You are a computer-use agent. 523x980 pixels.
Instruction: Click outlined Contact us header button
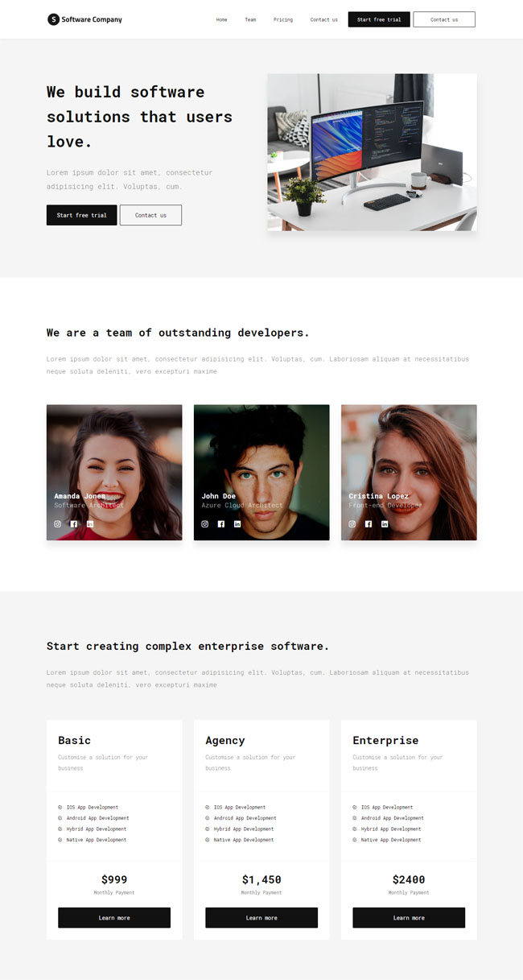(444, 19)
